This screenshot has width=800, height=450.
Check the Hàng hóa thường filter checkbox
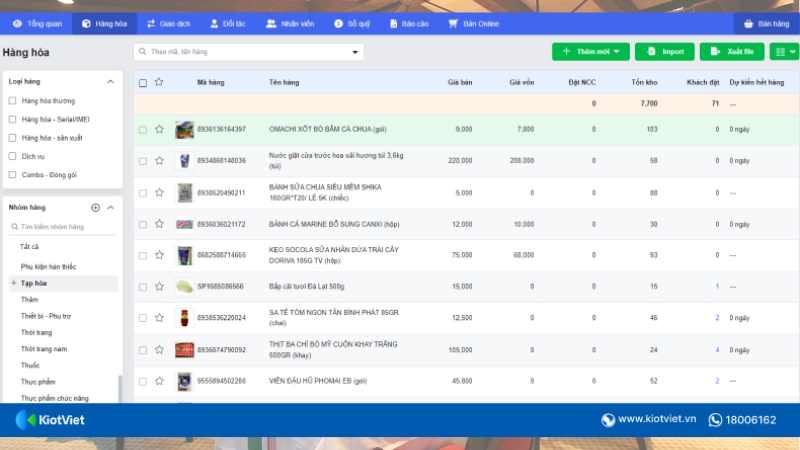(x=12, y=101)
